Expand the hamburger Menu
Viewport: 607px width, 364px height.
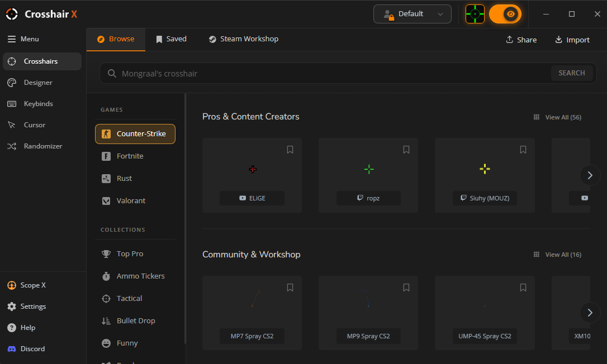click(23, 39)
